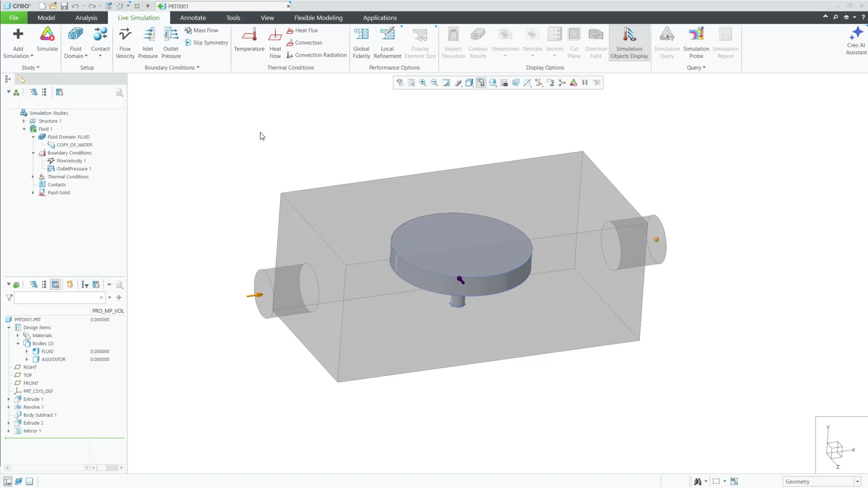
Task: Expand Thermal Conditions tree node
Action: pos(33,177)
